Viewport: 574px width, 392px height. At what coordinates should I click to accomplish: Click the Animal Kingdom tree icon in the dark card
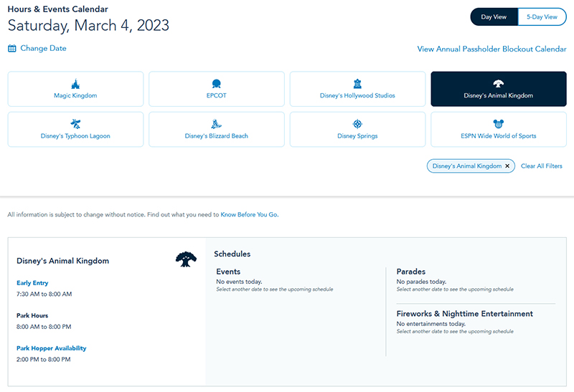498,84
